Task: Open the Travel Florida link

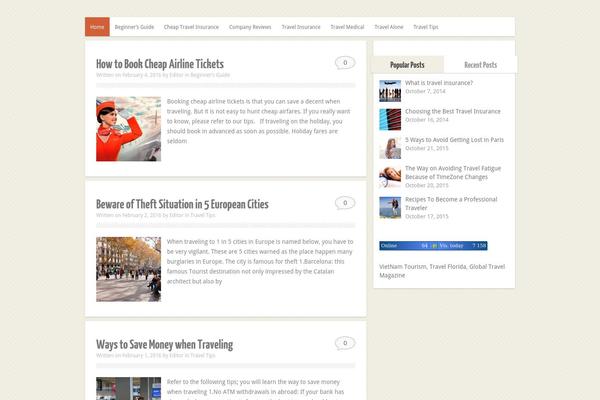Action: click(x=448, y=266)
